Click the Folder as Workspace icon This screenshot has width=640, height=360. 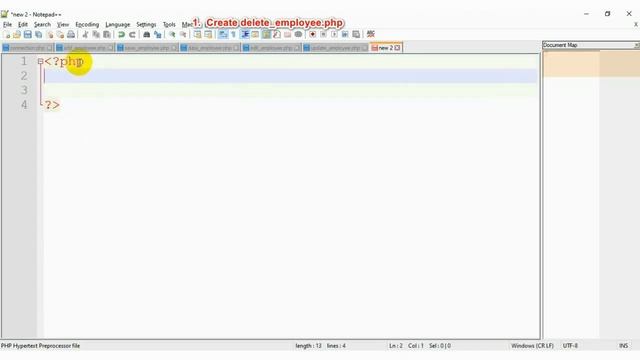pyautogui.click(x=287, y=35)
